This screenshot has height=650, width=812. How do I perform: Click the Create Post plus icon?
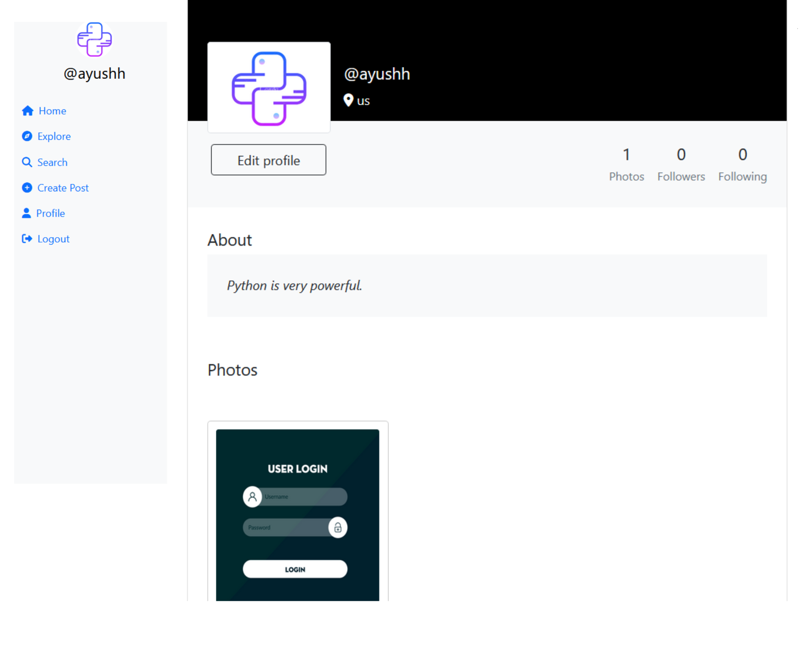tap(27, 188)
